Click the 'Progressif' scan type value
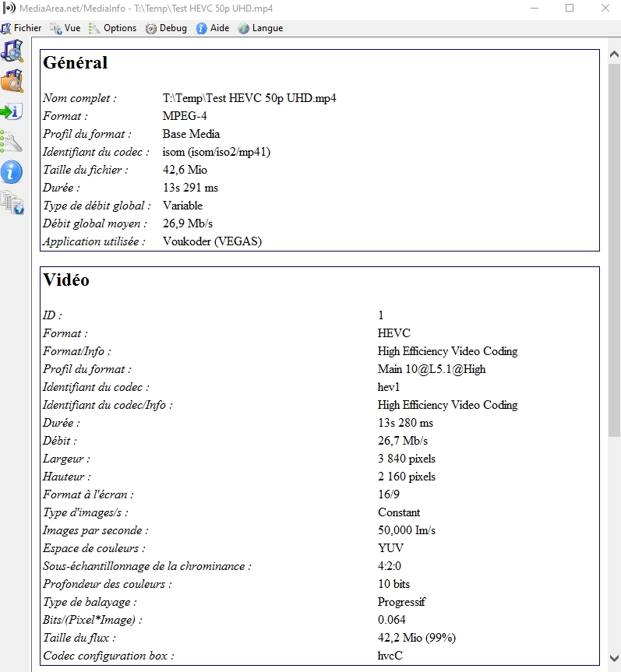Image resolution: width=621 pixels, height=672 pixels. pyautogui.click(x=401, y=602)
